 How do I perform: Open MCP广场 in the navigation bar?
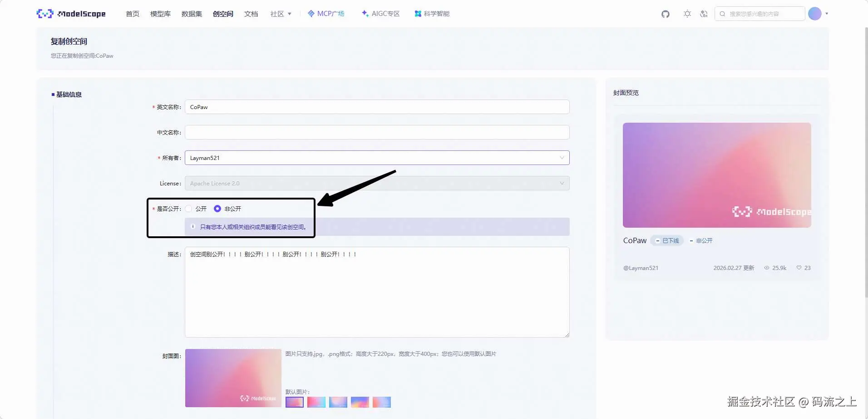point(326,14)
